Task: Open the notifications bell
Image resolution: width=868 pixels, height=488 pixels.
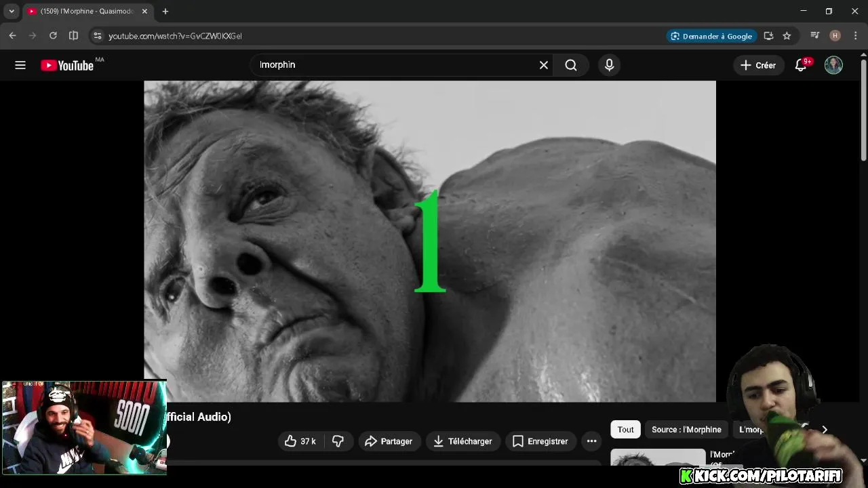Action: coord(801,65)
